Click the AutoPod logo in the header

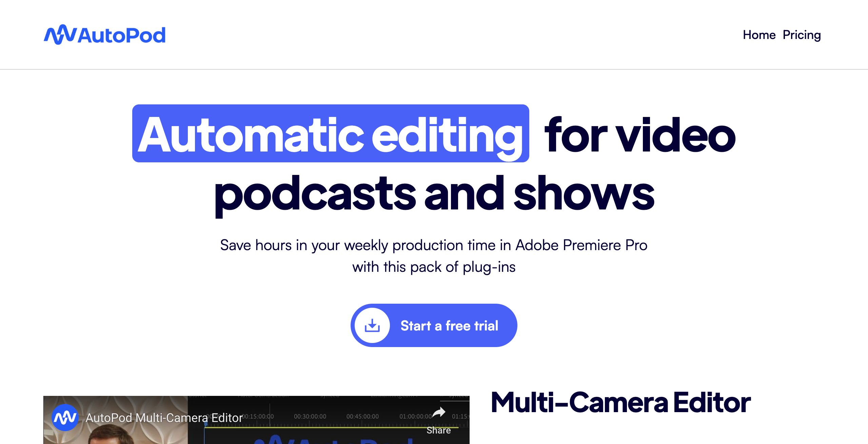[104, 35]
